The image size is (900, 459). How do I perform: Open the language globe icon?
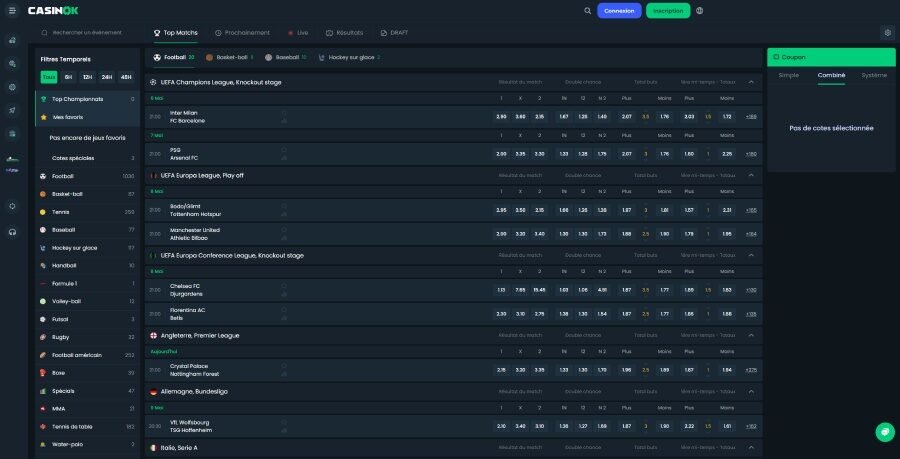tap(699, 10)
